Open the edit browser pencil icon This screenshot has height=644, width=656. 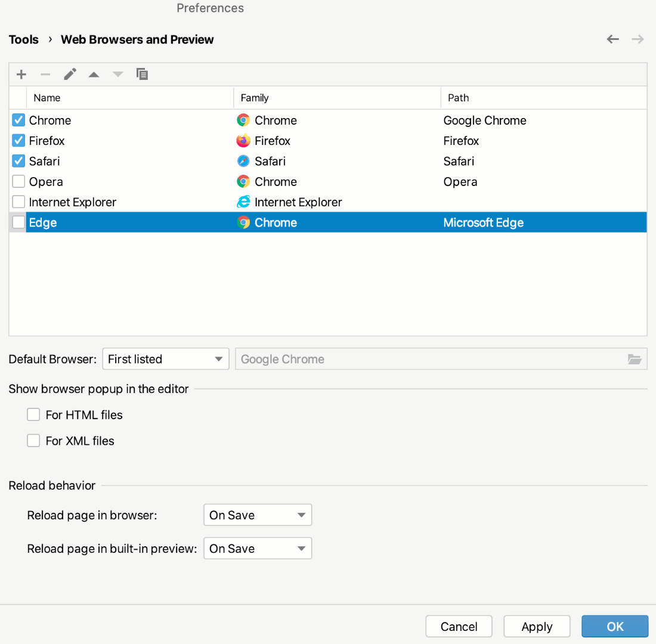point(70,74)
